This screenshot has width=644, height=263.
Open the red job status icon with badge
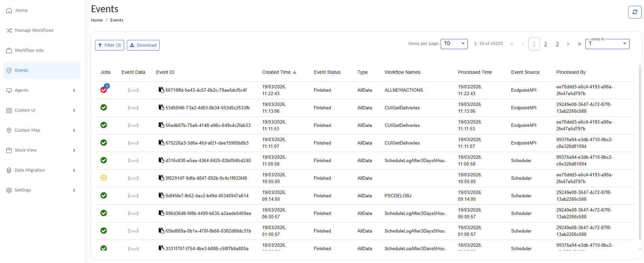[x=104, y=90]
